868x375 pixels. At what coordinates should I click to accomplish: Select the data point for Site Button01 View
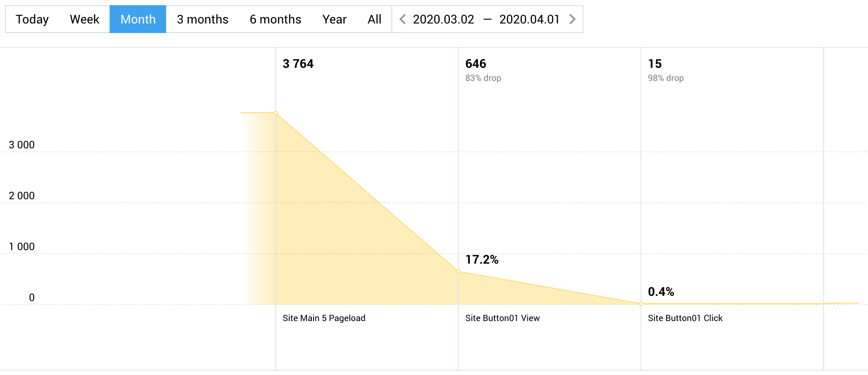click(x=458, y=272)
